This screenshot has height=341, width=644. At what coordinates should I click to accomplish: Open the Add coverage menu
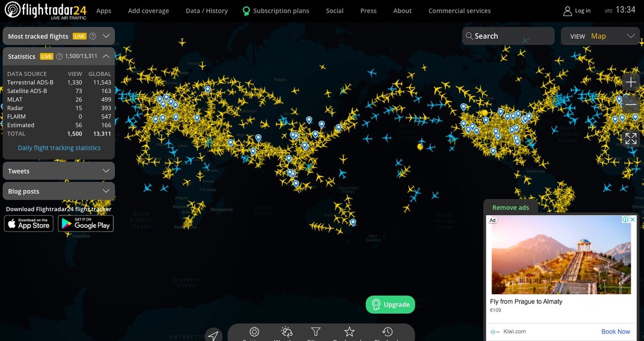(149, 11)
